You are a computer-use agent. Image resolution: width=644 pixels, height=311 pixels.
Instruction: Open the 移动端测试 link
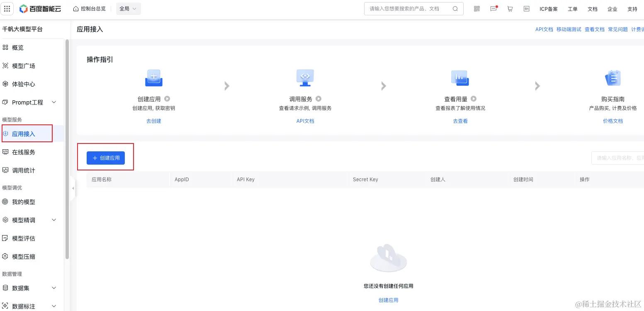coord(569,29)
